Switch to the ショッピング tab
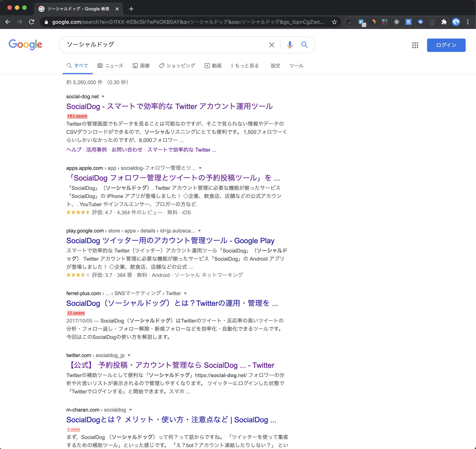The image size is (476, 449). [x=177, y=66]
